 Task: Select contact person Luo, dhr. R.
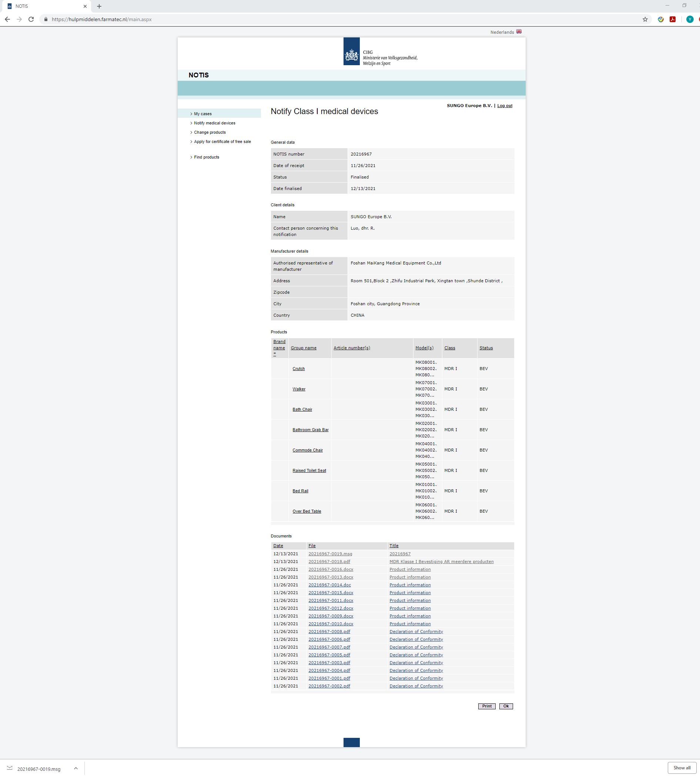click(x=363, y=228)
